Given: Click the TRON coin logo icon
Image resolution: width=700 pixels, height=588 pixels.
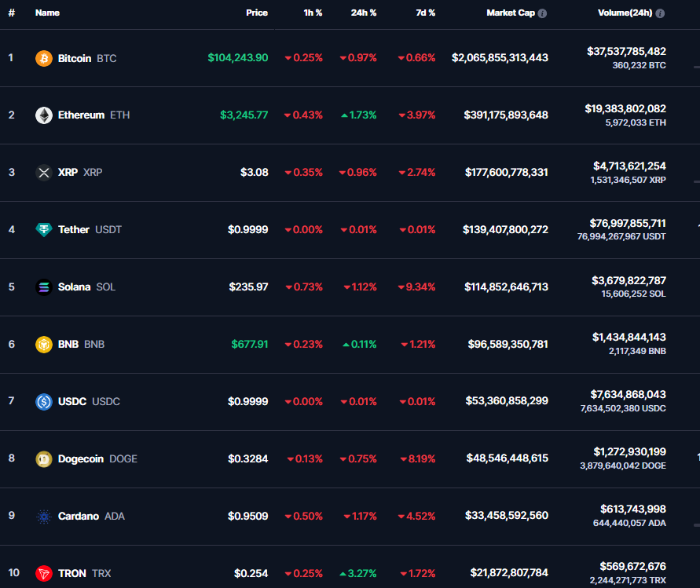Looking at the screenshot, I should click(x=44, y=574).
